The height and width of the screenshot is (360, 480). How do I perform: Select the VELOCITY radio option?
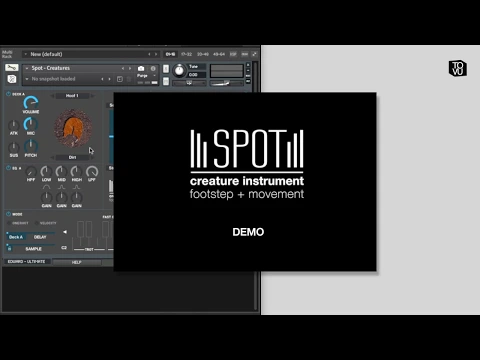pyautogui.click(x=46, y=223)
